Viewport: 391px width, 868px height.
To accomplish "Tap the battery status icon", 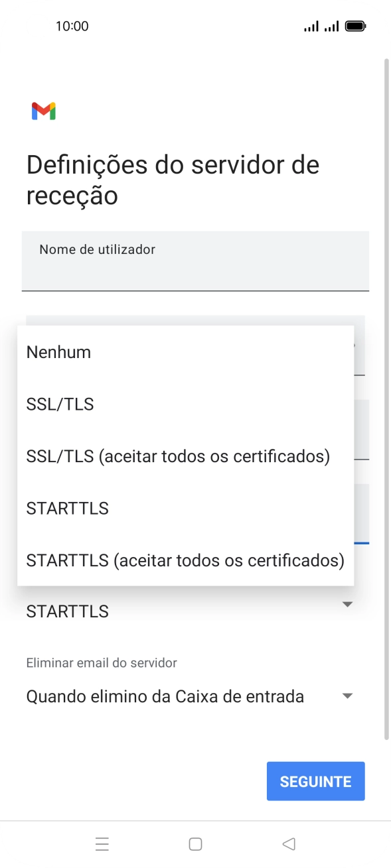I will [354, 25].
